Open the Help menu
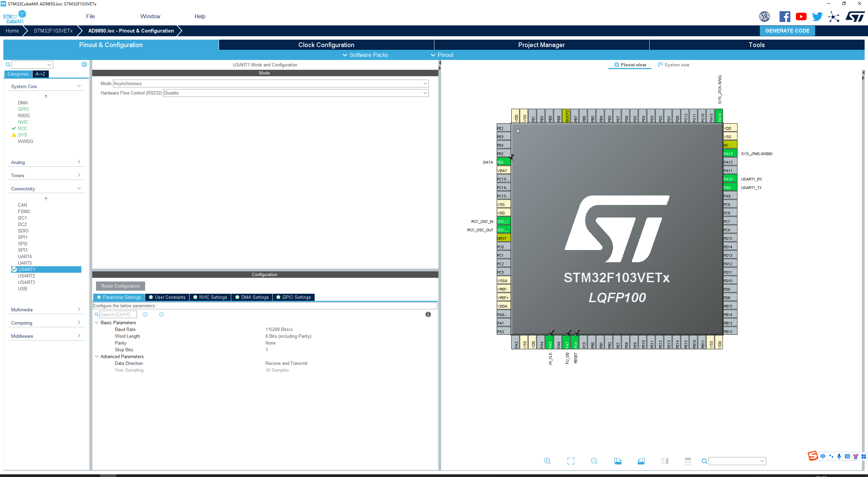Viewport: 868px width, 477px height. [200, 16]
